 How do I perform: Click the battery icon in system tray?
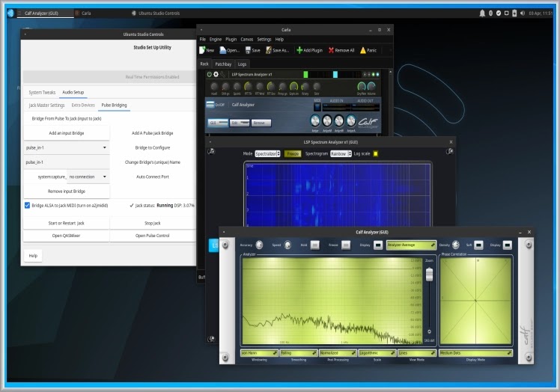point(514,13)
